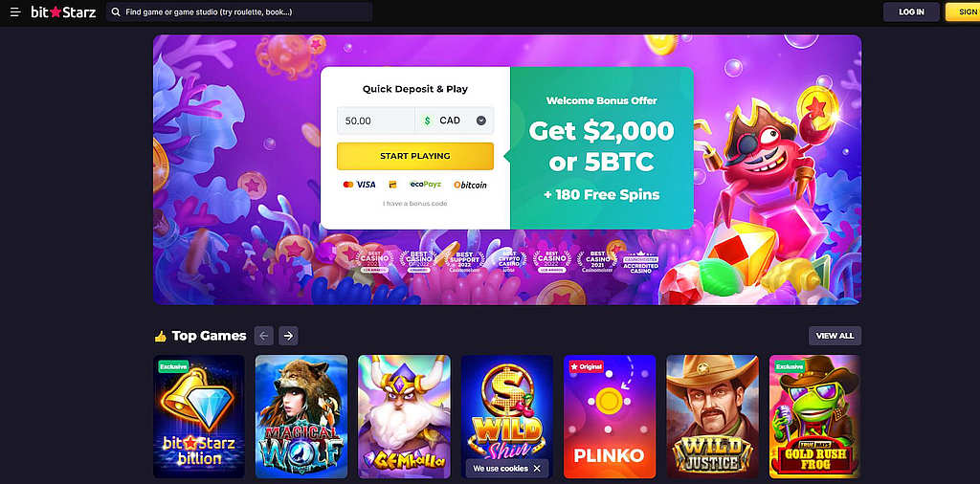Screen dimensions: 980x484
Task: Open the hamburger menu icon
Action: coord(15,11)
